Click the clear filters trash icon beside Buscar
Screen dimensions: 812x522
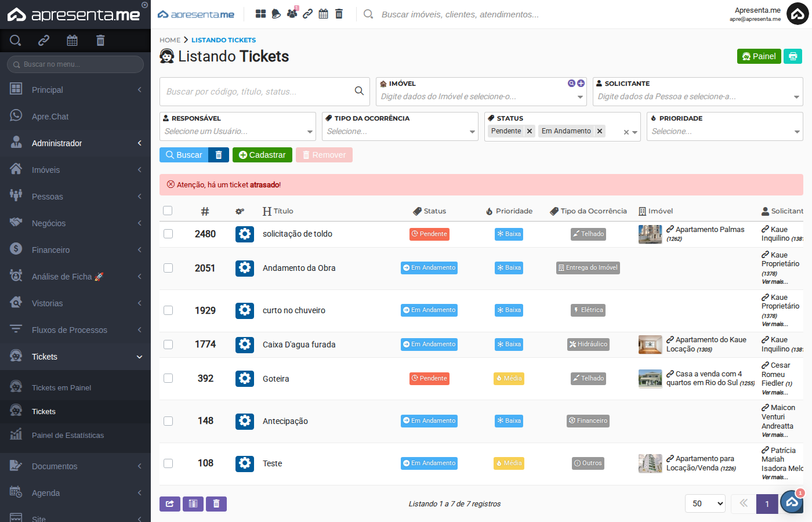tap(219, 155)
